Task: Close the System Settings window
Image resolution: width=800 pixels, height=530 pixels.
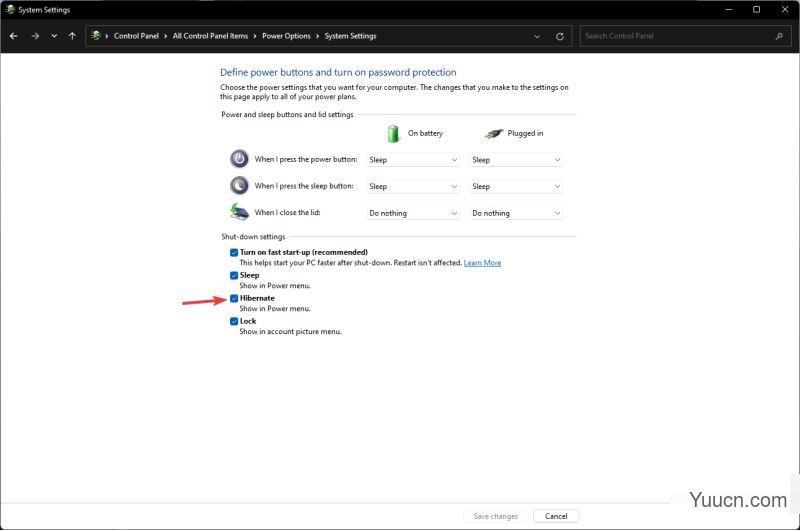Action: (x=785, y=10)
